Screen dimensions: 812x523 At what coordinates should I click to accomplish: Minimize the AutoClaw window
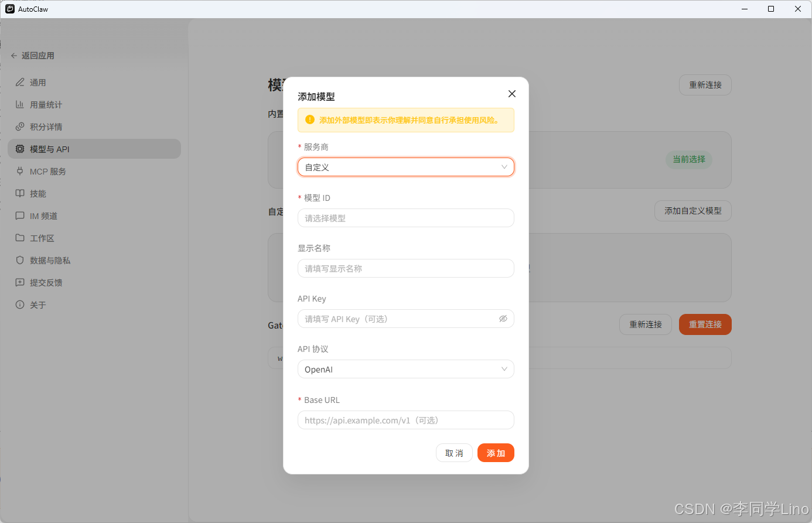coord(745,9)
